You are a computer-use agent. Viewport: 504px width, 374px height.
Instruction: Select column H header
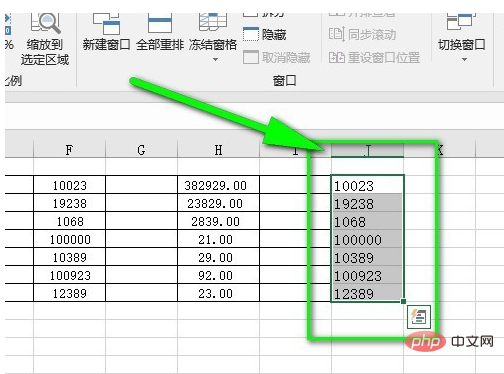pos(218,150)
